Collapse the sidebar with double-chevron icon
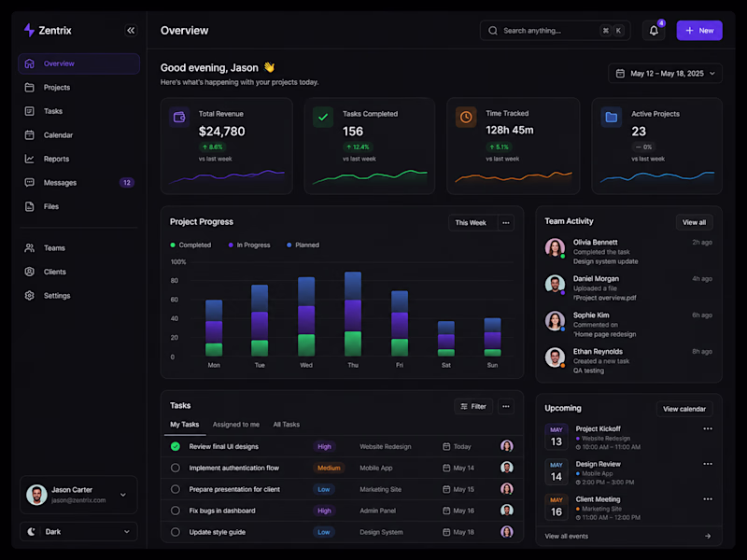747x560 pixels. point(131,31)
